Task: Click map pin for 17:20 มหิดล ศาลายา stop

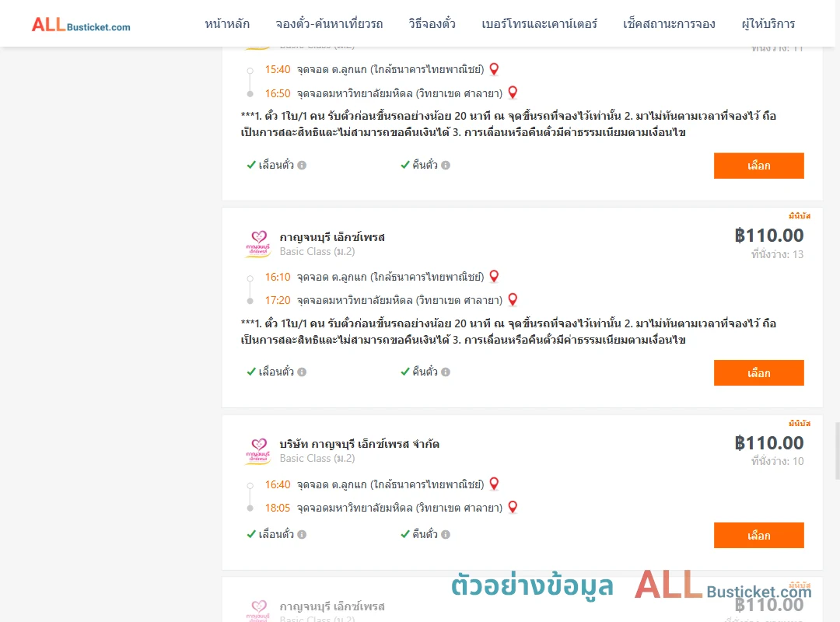Action: click(x=513, y=299)
